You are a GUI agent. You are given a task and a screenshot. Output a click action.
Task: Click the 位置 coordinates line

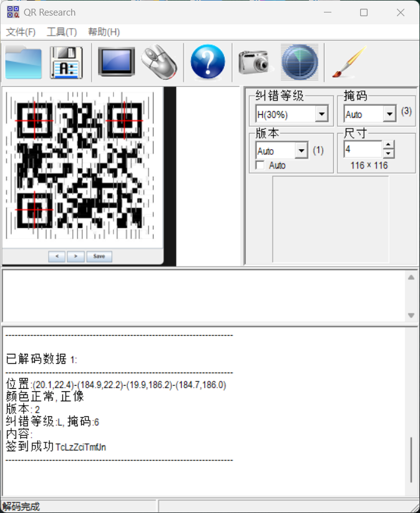(116, 384)
